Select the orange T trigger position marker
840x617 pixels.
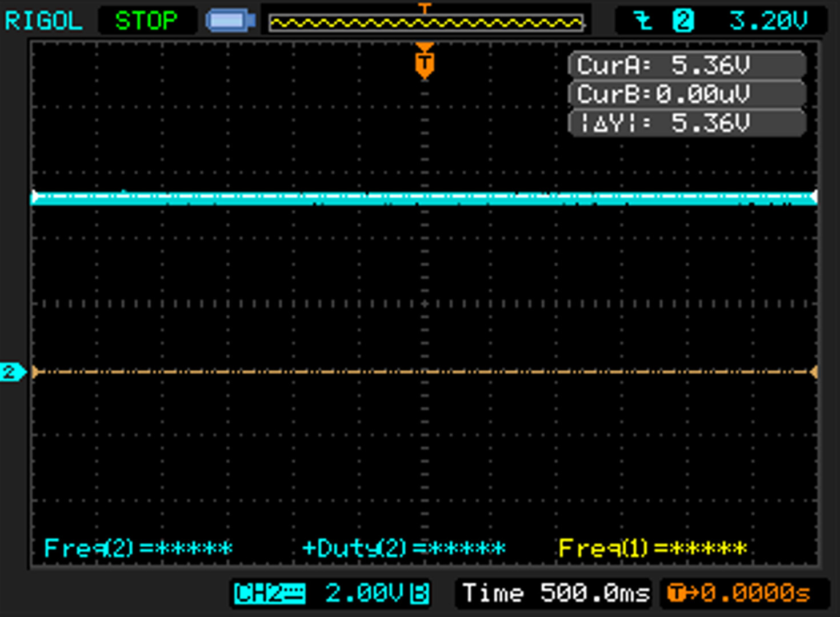(425, 63)
